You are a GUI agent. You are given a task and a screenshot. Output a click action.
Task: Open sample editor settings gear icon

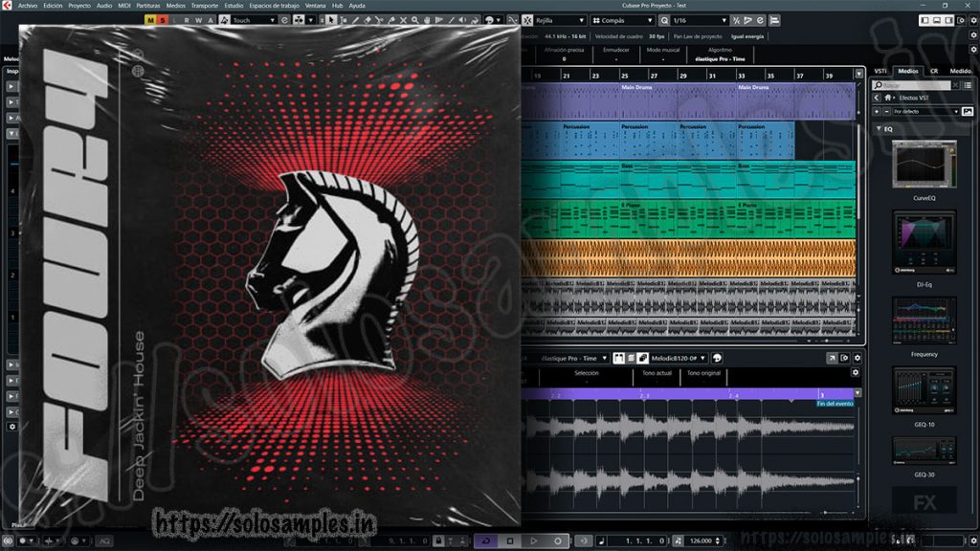(x=857, y=358)
